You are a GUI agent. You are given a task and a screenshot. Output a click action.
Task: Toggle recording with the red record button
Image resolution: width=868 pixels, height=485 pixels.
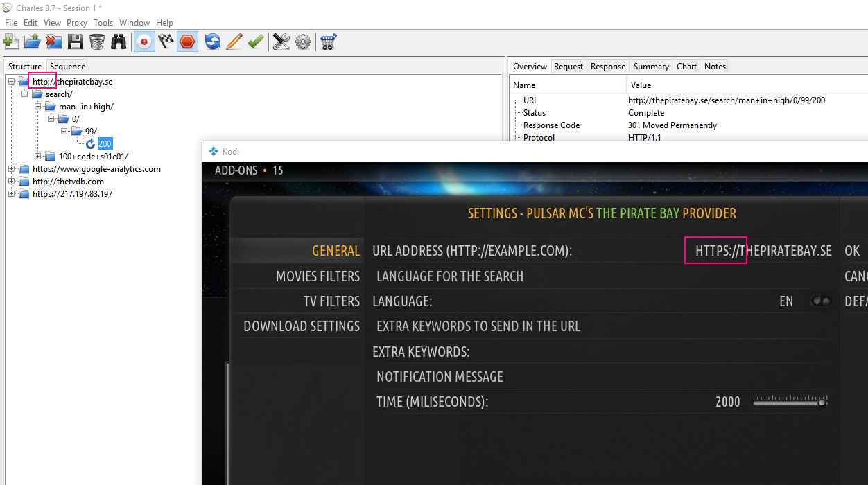(x=144, y=42)
